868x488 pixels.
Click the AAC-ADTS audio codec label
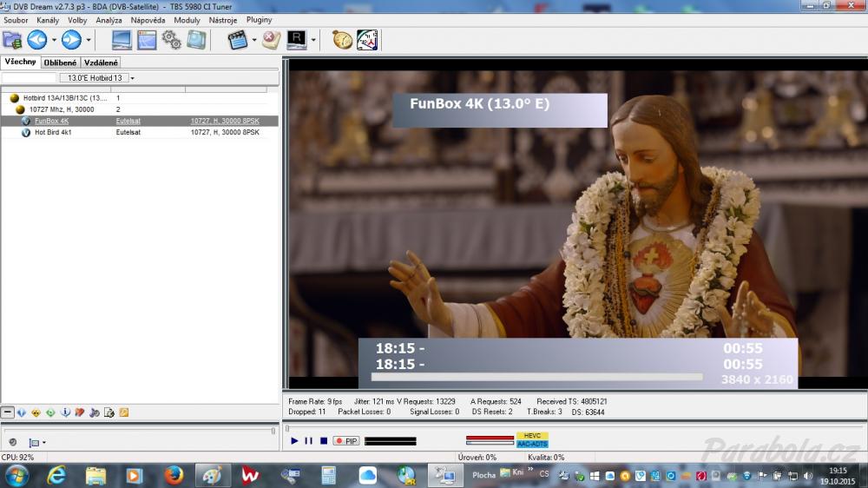tap(533, 444)
